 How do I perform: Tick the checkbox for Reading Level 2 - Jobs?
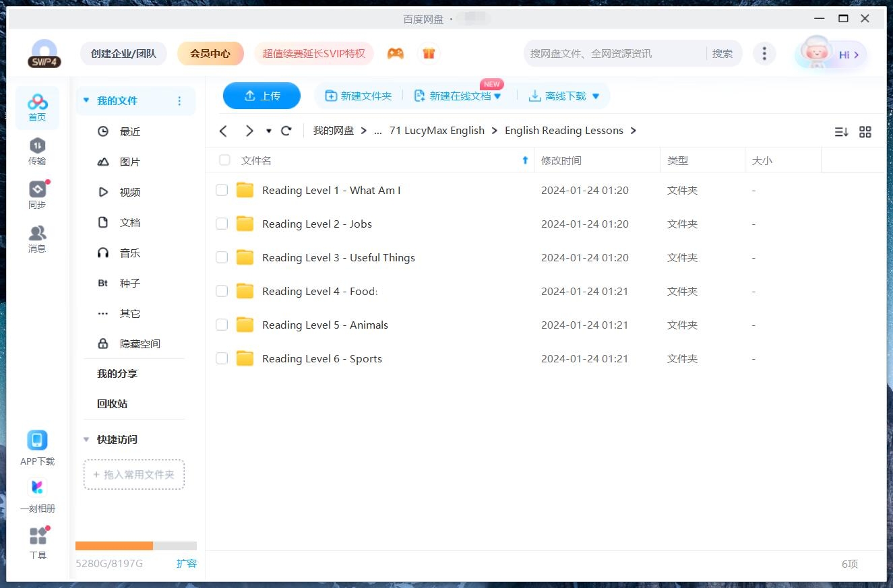click(x=222, y=224)
